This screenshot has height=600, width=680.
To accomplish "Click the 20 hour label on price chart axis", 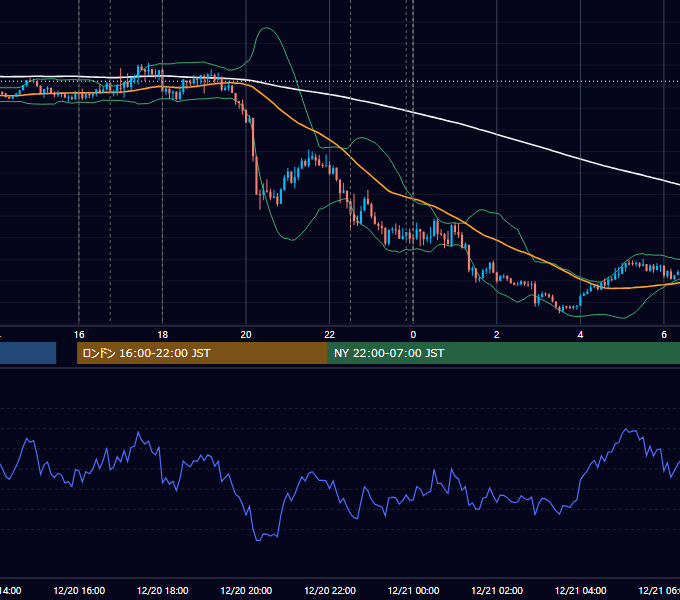I will click(246, 335).
